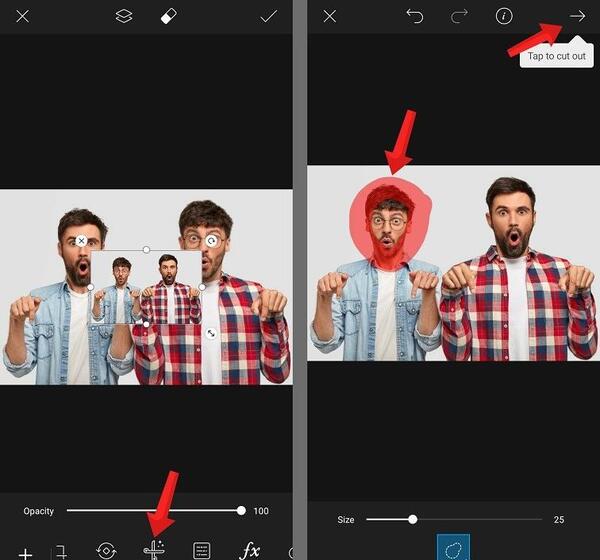The height and width of the screenshot is (560, 600).
Task: Confirm edits with the checkmark icon
Action: point(269,16)
